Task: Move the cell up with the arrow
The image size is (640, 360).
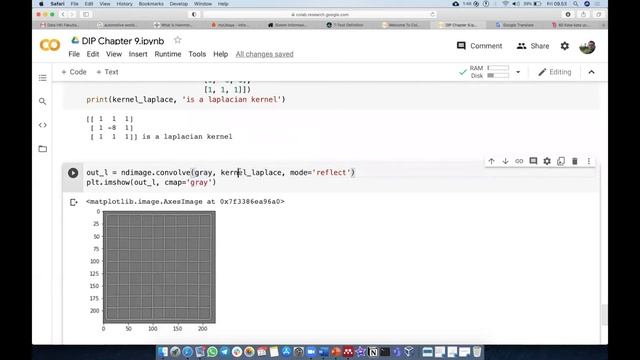Action: tap(491, 161)
